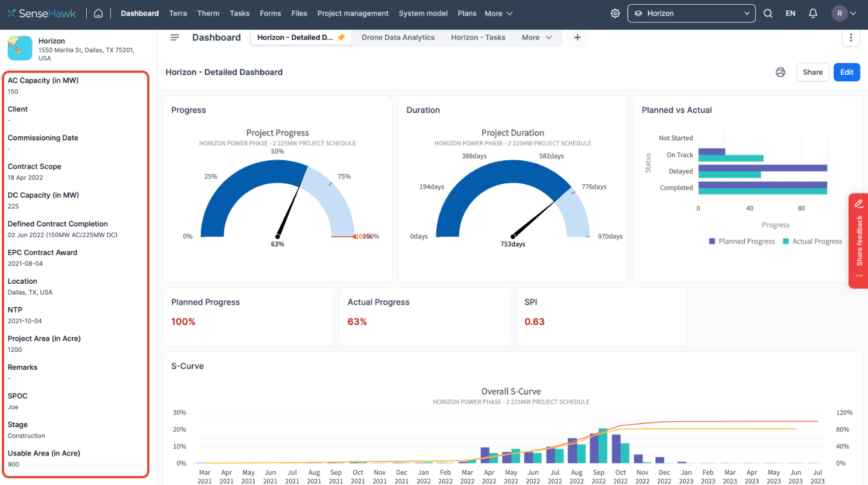Open the search magnifier icon

pyautogui.click(x=768, y=13)
